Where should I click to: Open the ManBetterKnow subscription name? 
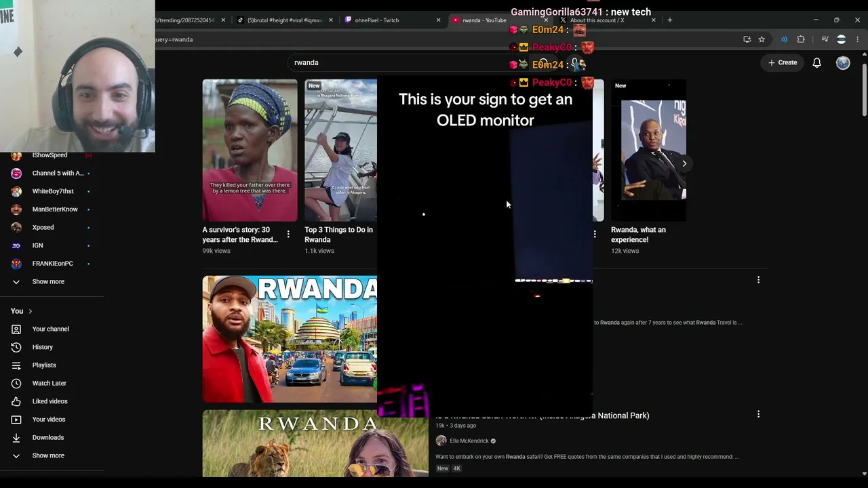point(55,209)
